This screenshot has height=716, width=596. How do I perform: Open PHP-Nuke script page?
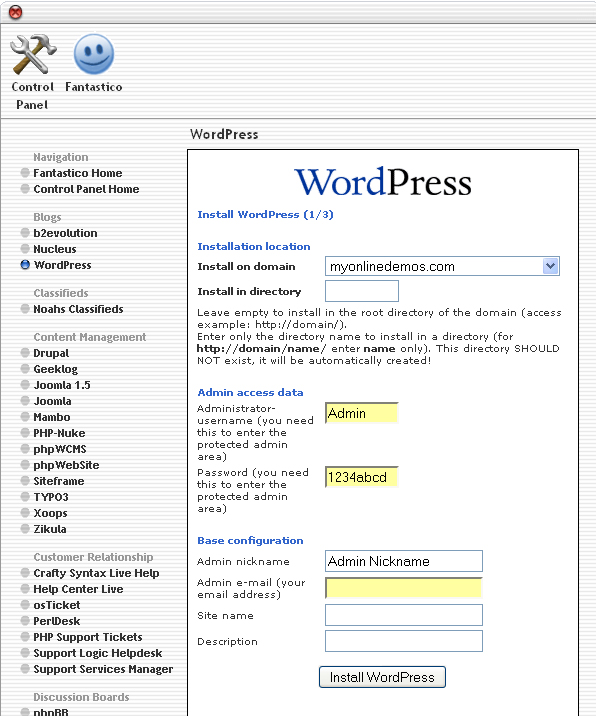click(59, 433)
